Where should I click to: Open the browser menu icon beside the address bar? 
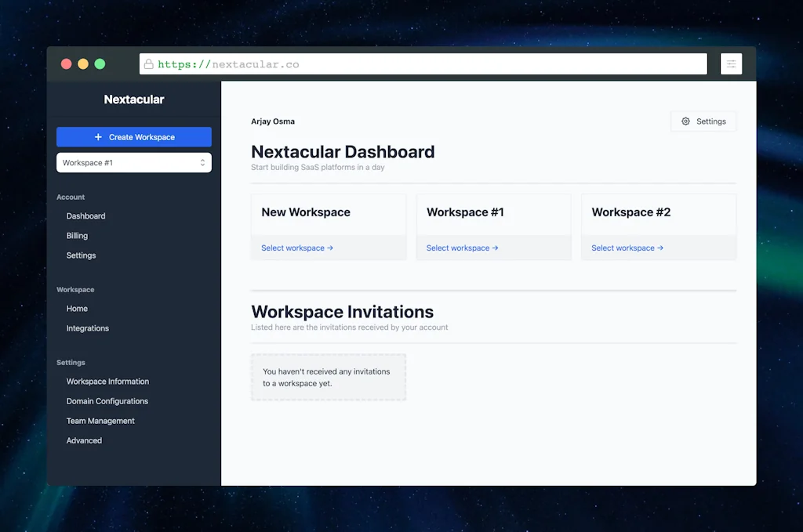731,63
